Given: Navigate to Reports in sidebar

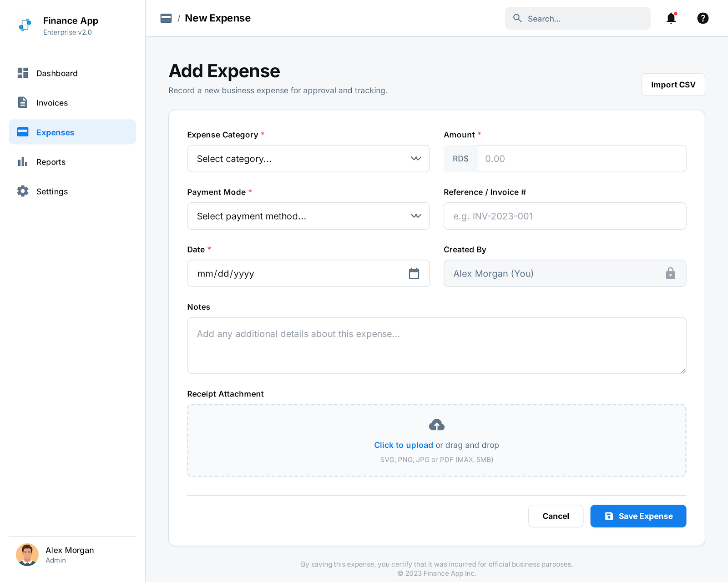Looking at the screenshot, I should 51,162.
